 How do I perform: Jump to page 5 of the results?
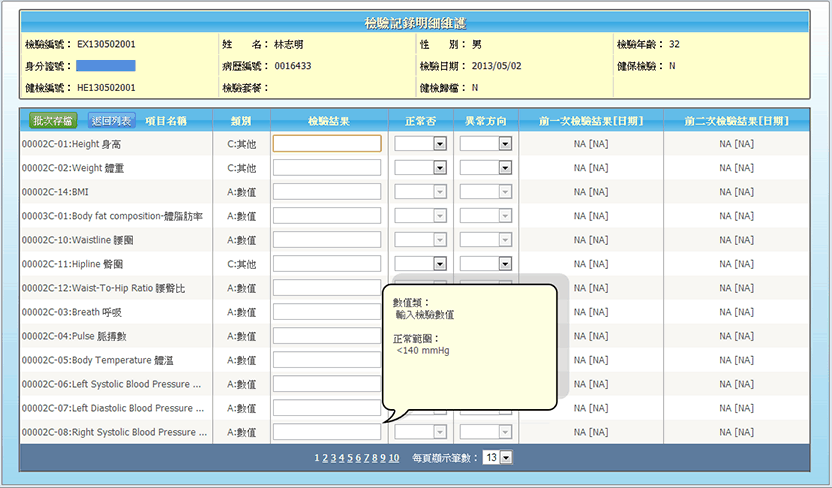tap(349, 457)
